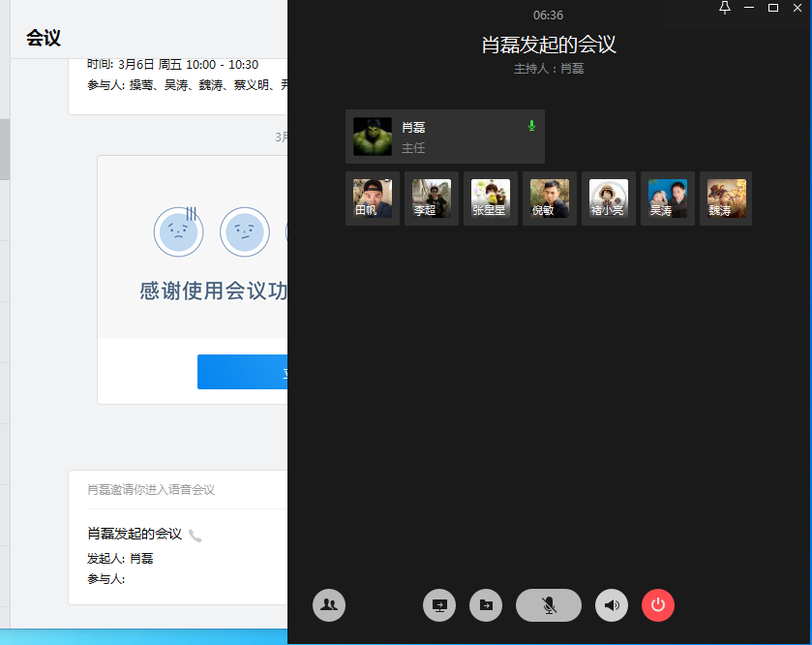
Task: Click the phone icon beside 肖磊发起的会议
Action: pos(195,536)
